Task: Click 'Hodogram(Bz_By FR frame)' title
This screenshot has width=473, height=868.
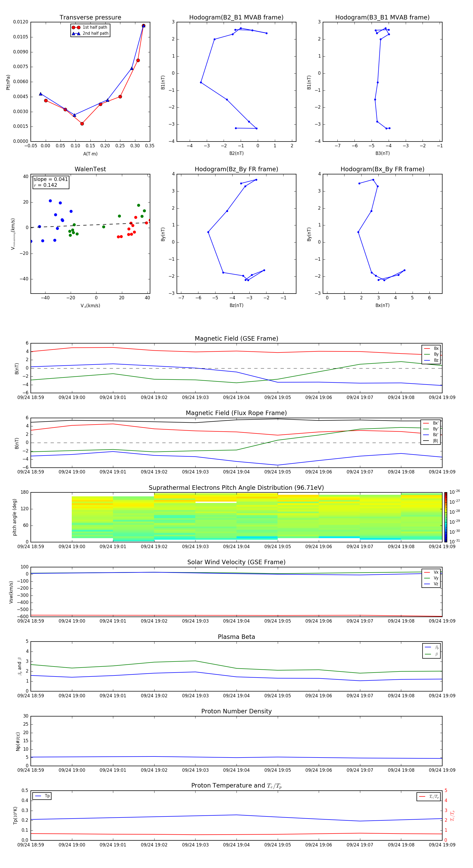Action: pyautogui.click(x=236, y=169)
